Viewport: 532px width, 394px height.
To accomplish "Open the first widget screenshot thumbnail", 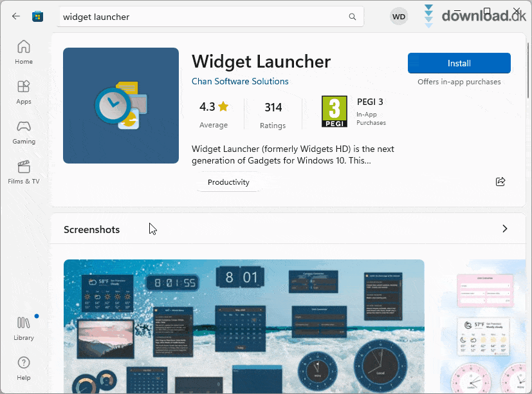I will pos(244,326).
